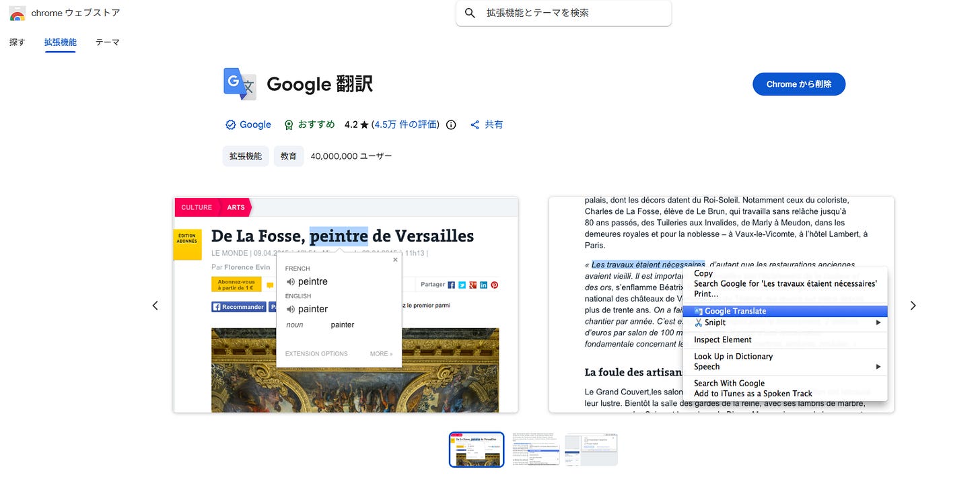Click the Abonnez-vous yellow button
Image resolution: width=980 pixels, height=496 pixels.
(x=236, y=285)
